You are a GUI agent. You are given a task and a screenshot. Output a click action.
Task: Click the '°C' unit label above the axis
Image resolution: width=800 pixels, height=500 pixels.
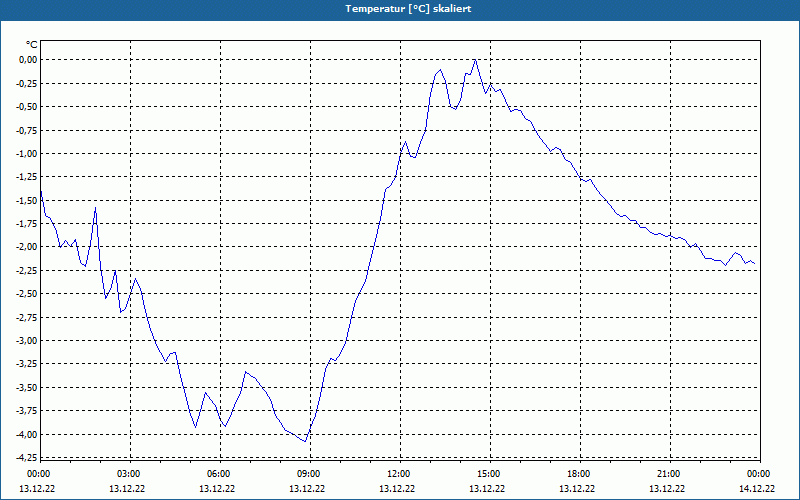click(x=32, y=45)
